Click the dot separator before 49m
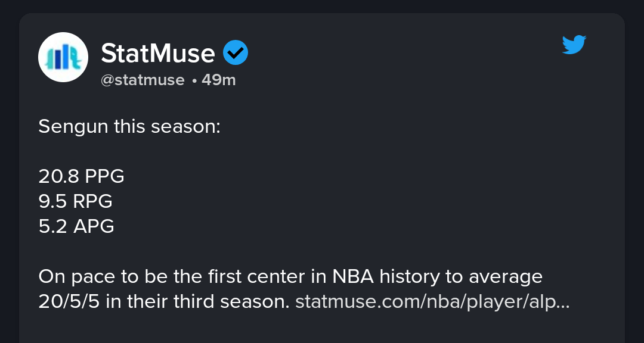This screenshot has width=644, height=343. [194, 80]
